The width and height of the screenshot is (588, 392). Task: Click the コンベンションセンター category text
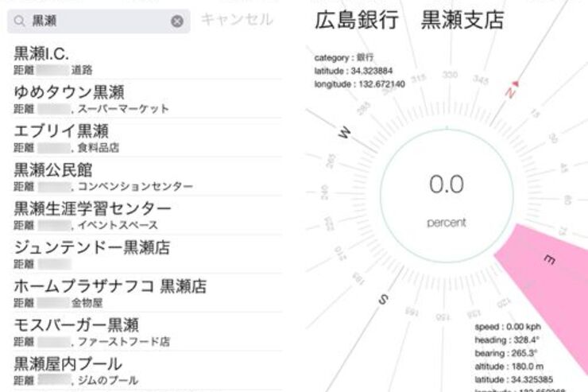click(x=135, y=186)
